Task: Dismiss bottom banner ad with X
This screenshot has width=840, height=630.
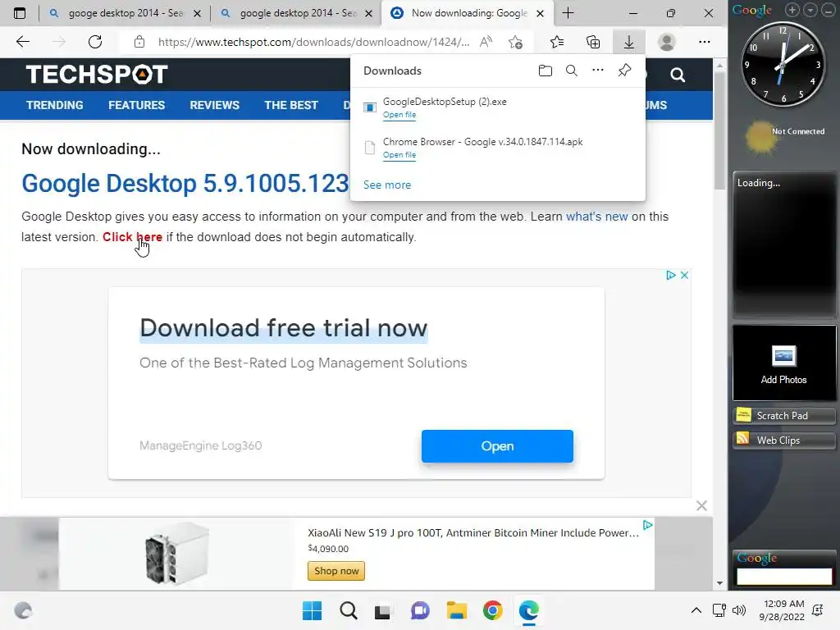Action: [x=701, y=505]
